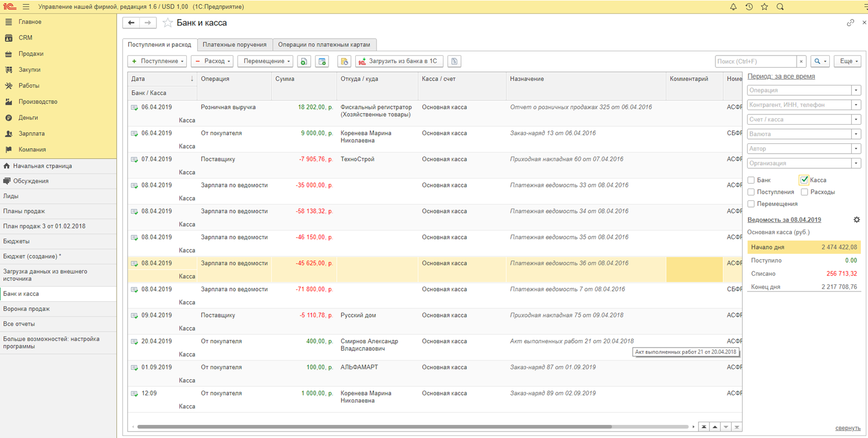Open the gear settings beside Ведомость
Viewport: 868px width, 438px height.
click(x=856, y=220)
